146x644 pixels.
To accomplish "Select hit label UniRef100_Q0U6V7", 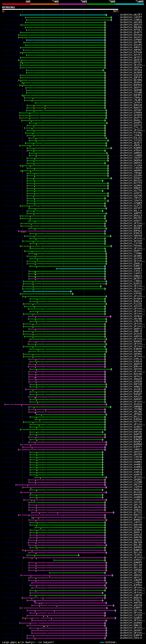I will (x=131, y=178).
